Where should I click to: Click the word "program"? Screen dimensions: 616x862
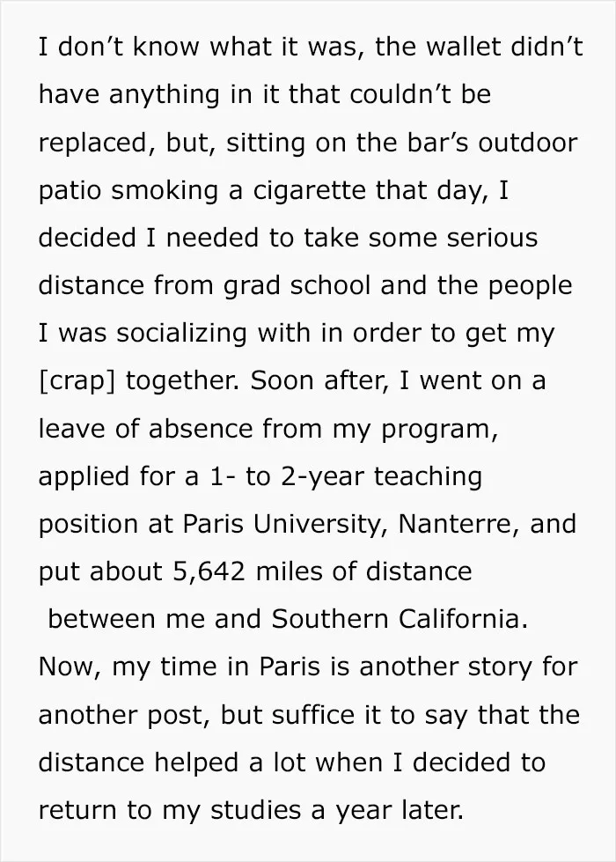440,429
